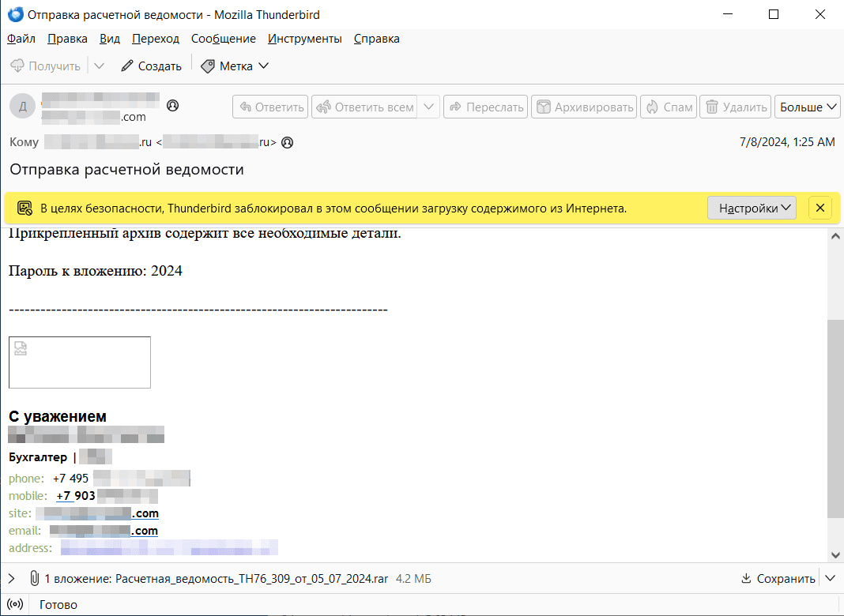The image size is (844, 616).
Task: Click the Reply (Ответить) button
Action: (x=271, y=107)
